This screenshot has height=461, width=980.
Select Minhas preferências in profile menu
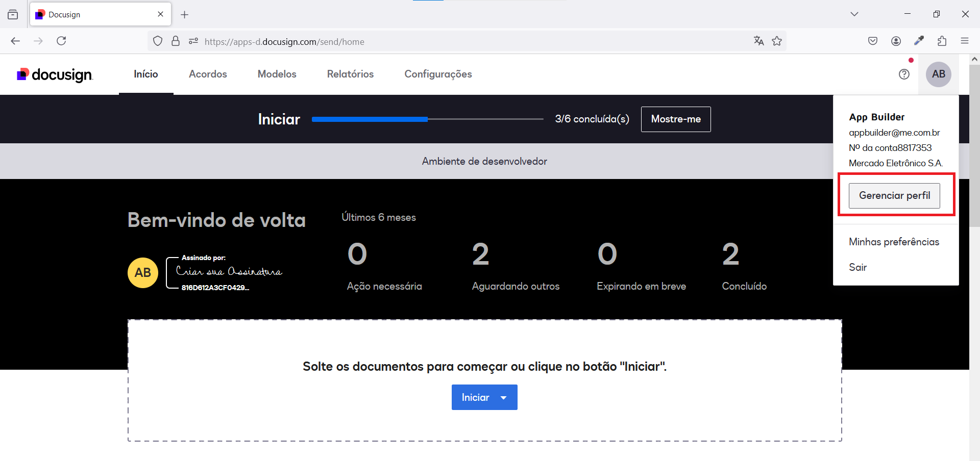coord(894,242)
